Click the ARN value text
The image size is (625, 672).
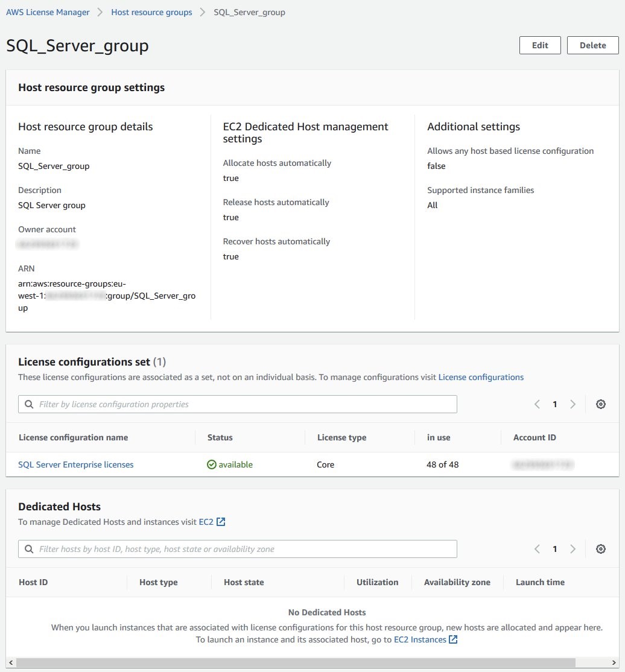[x=107, y=296]
